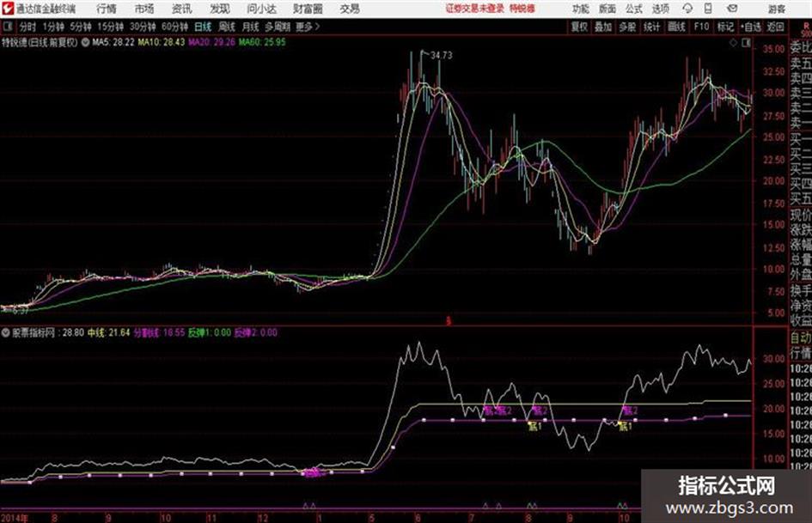This screenshot has width=812, height=523.
Task: Click the MA5: 28.22 label
Action: tap(113, 42)
